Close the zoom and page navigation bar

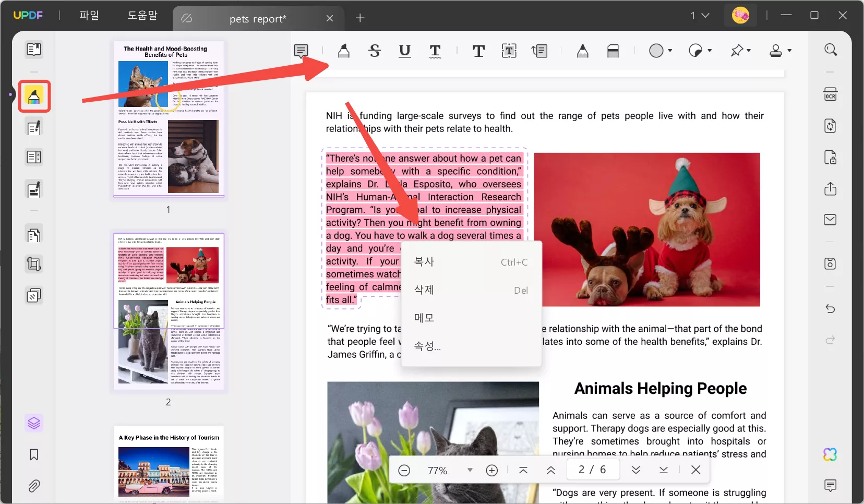[x=695, y=470]
